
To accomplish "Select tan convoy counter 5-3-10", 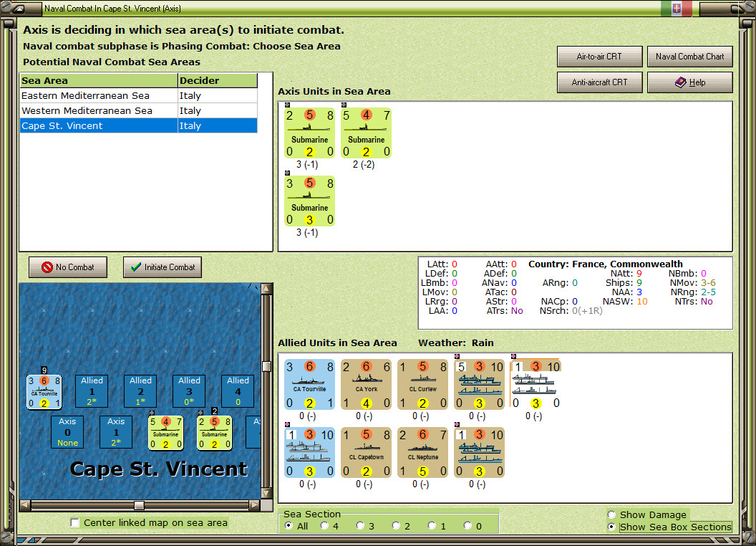I will pyautogui.click(x=479, y=385).
